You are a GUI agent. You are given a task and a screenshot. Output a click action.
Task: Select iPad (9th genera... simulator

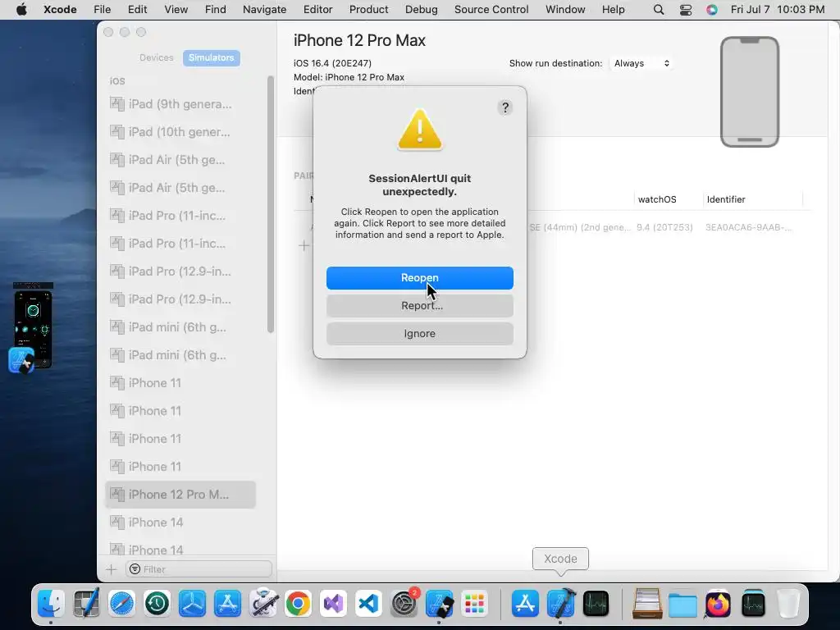click(180, 104)
